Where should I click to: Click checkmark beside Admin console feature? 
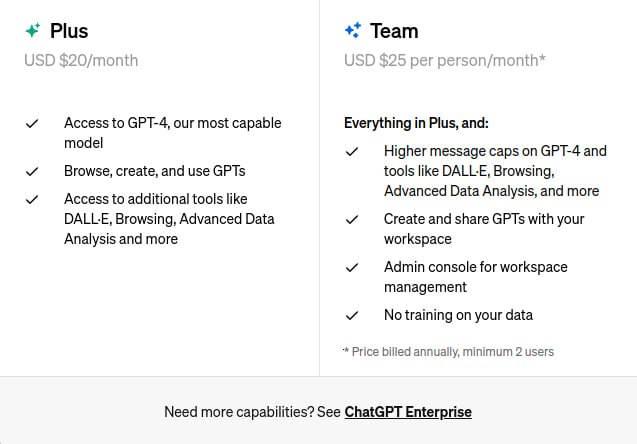pyautogui.click(x=352, y=267)
